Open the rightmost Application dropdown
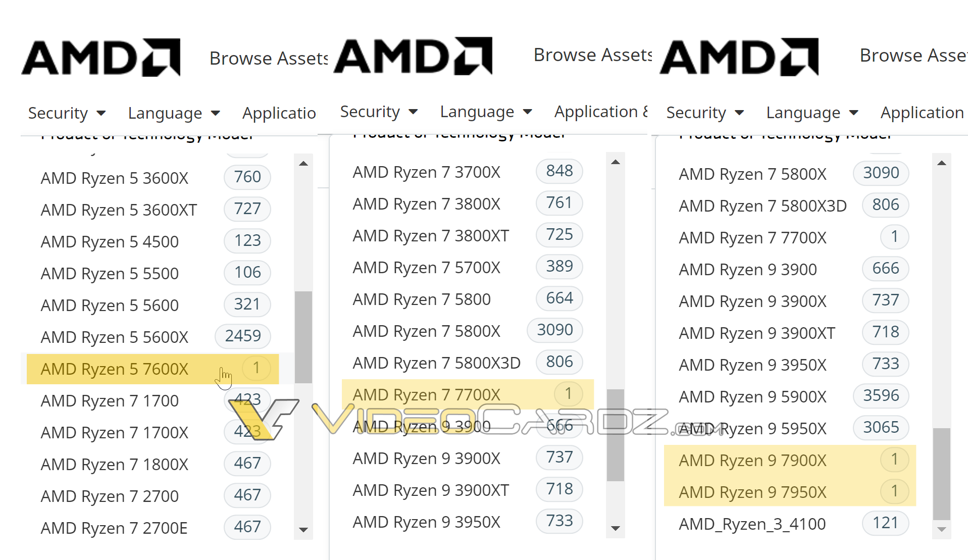 coord(922,112)
